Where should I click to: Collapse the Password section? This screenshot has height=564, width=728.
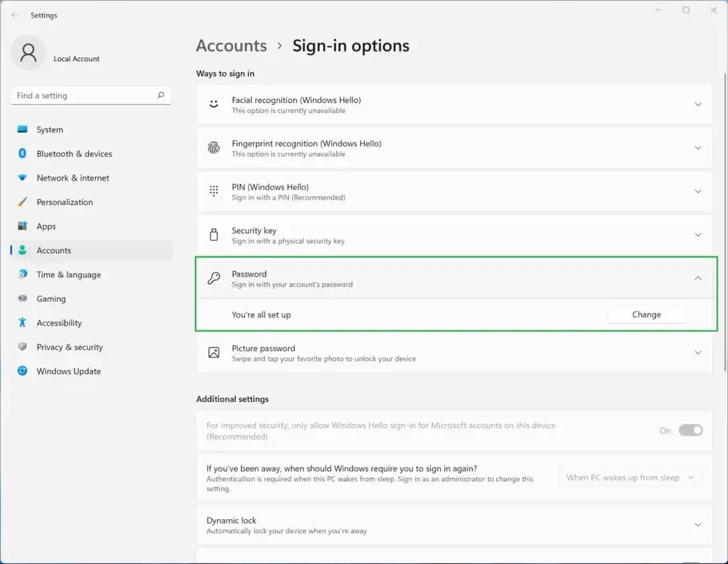[698, 278]
